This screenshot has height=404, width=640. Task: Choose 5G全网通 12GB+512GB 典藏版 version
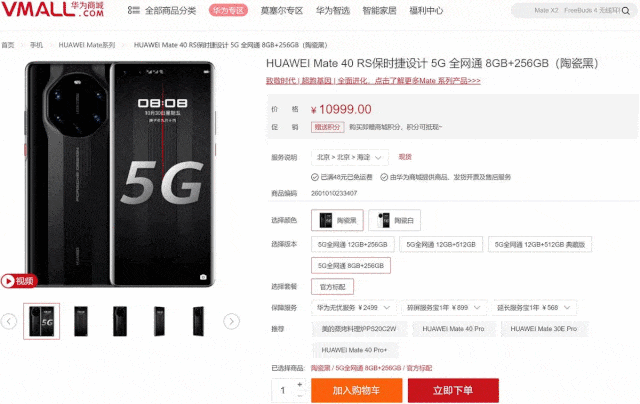point(540,244)
